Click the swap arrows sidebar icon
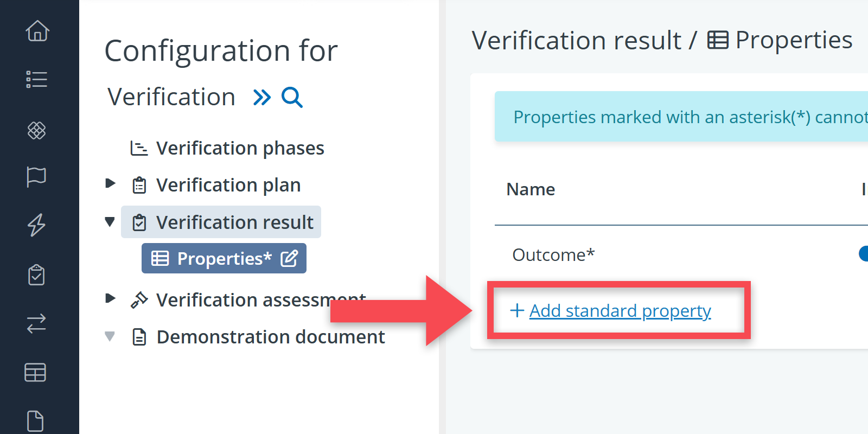The height and width of the screenshot is (434, 868). coord(37,324)
